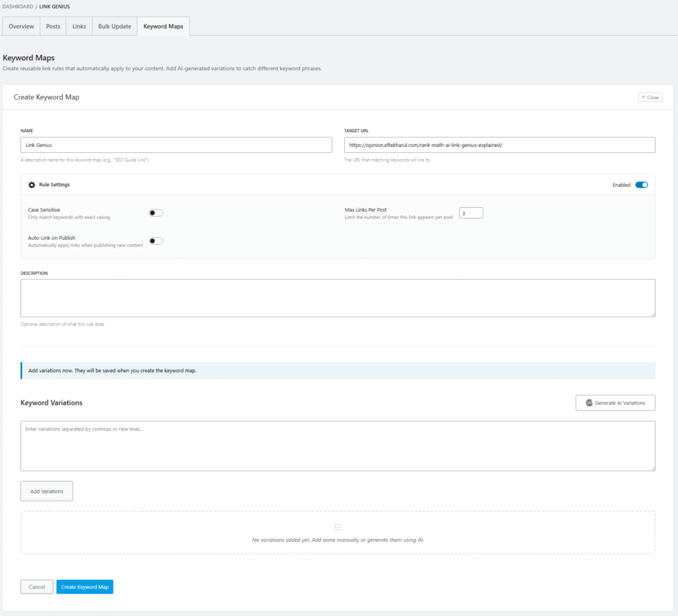Viewport: 678px width, 616px height.
Task: Click the 'No variations added yet' message
Action: pos(338,540)
